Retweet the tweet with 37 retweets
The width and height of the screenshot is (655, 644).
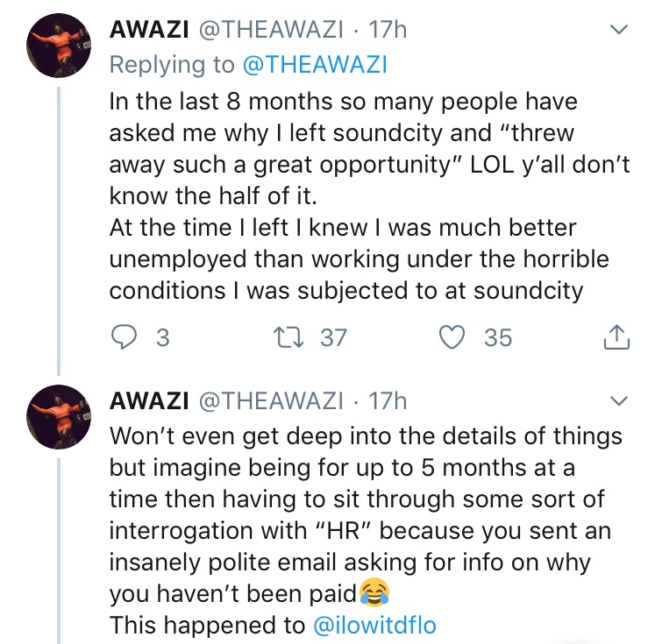click(x=288, y=337)
